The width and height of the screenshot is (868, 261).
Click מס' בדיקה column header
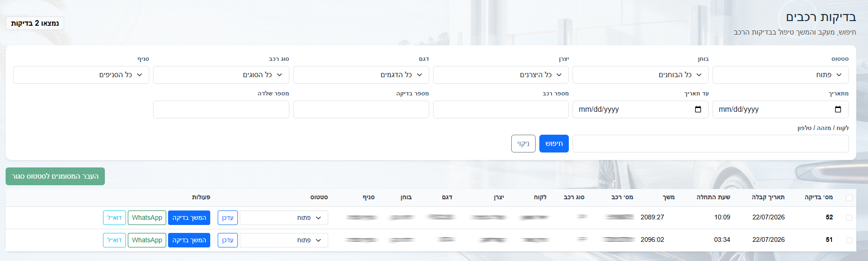819,197
